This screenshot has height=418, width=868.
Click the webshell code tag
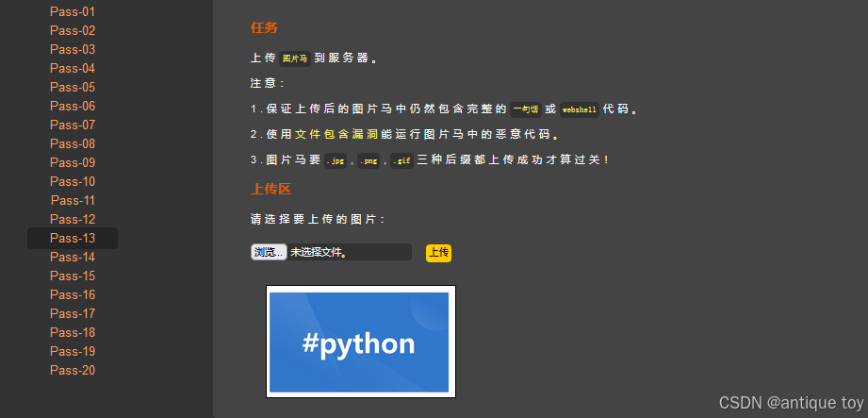[579, 109]
